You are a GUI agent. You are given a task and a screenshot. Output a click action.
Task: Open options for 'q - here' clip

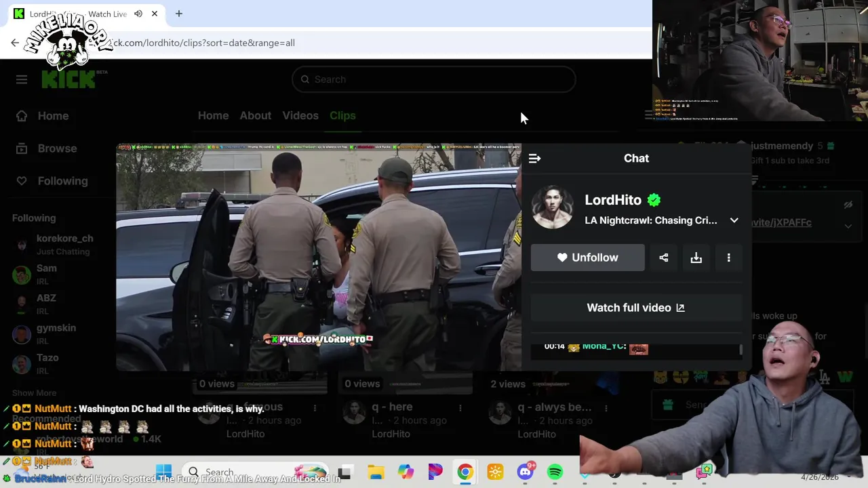(460, 408)
